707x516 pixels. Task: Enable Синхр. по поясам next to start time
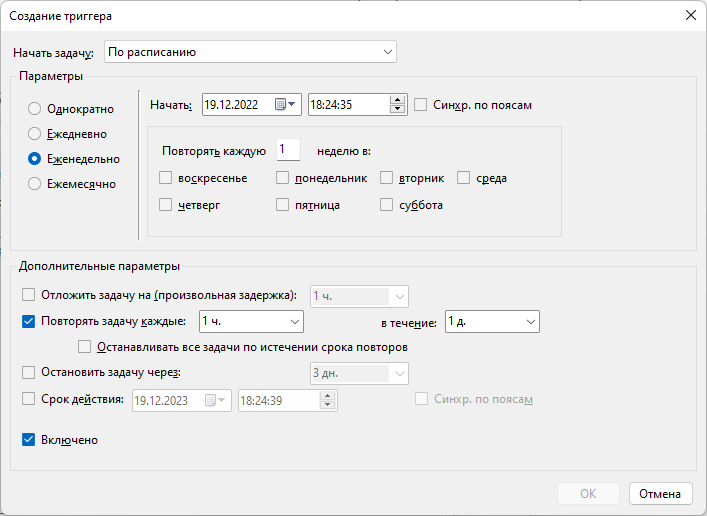(421, 105)
